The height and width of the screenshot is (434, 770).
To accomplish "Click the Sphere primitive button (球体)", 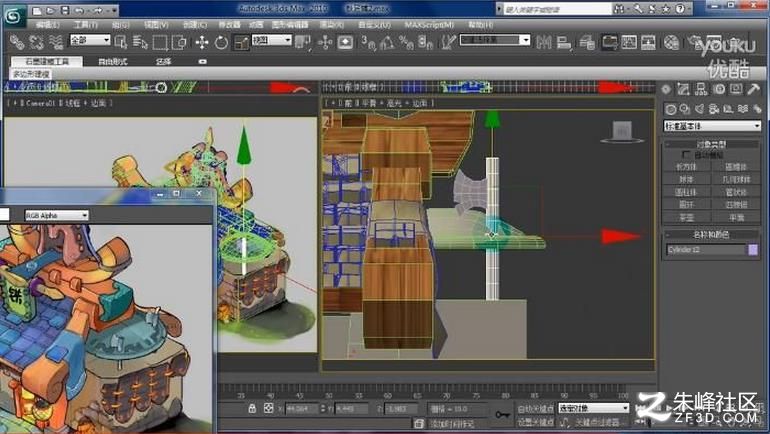I will pyautogui.click(x=687, y=180).
